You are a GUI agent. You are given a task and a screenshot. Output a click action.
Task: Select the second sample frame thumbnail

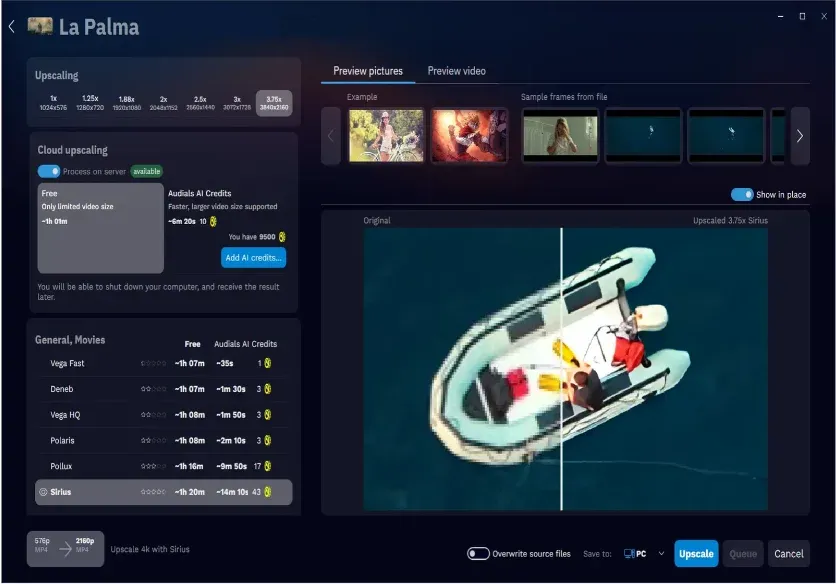(x=643, y=135)
